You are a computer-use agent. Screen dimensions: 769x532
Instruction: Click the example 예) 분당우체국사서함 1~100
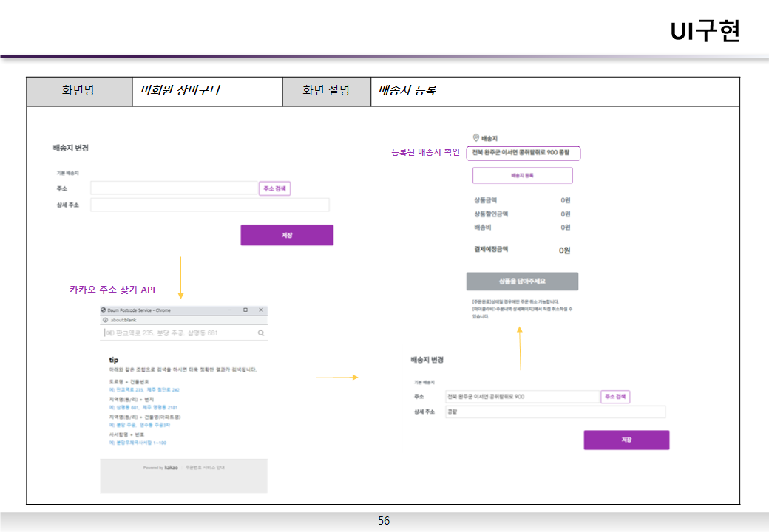click(x=138, y=443)
